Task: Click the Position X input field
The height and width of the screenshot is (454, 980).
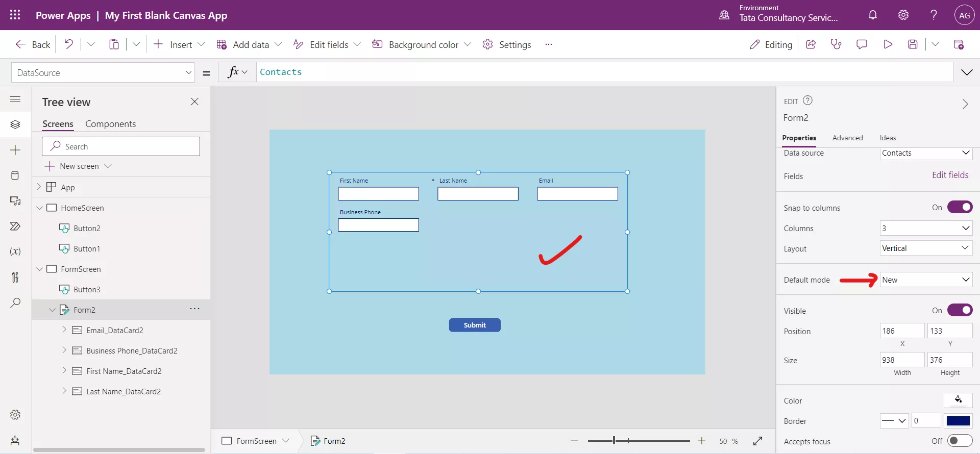Action: pyautogui.click(x=902, y=331)
